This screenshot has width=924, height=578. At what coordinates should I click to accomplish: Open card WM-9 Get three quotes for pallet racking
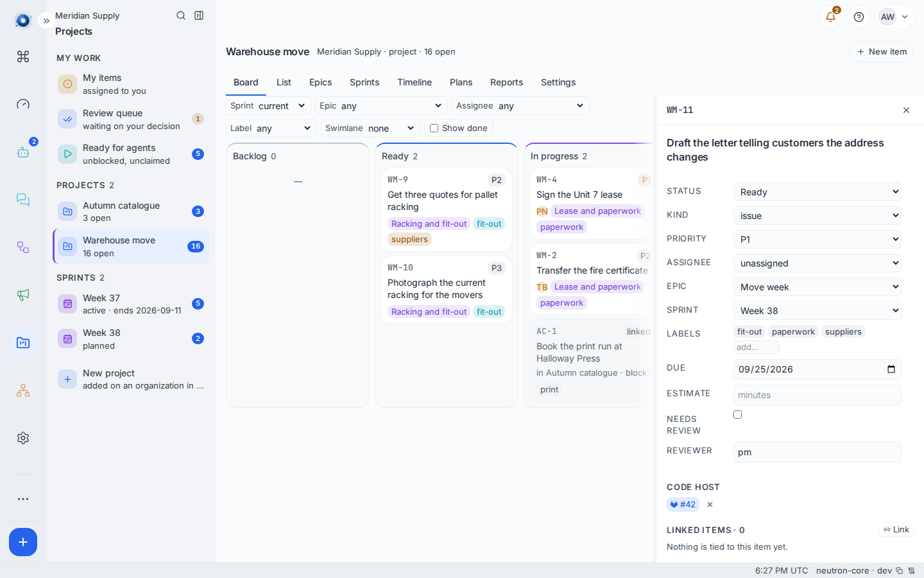coord(447,210)
